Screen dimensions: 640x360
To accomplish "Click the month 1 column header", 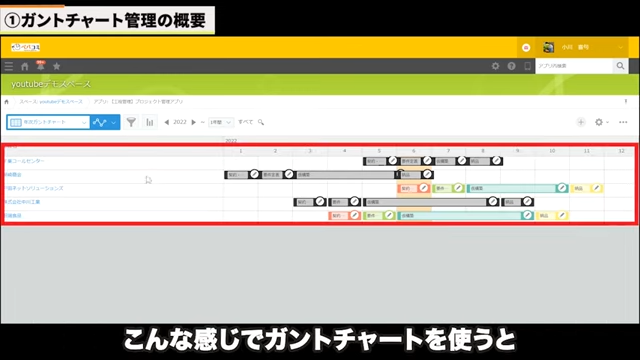I will [240, 151].
